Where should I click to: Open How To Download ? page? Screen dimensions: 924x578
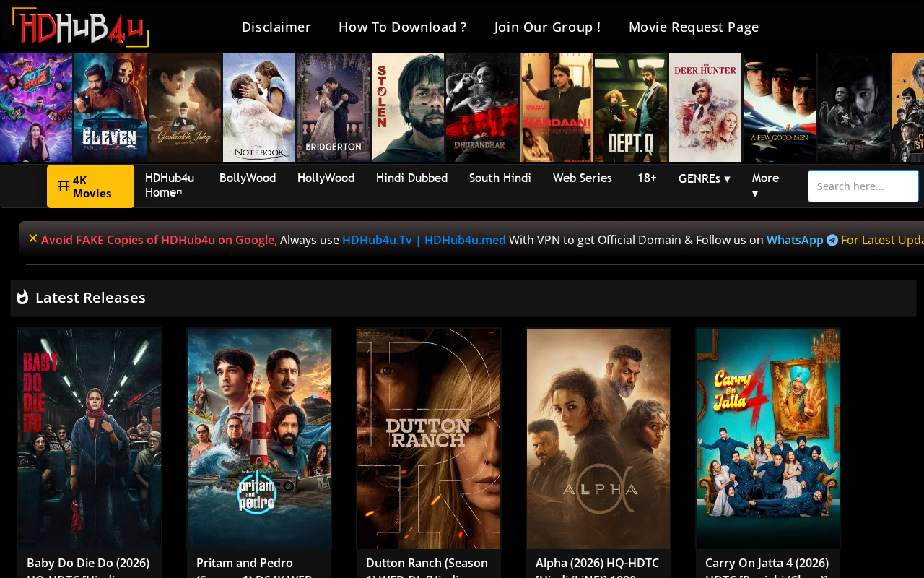click(x=402, y=27)
